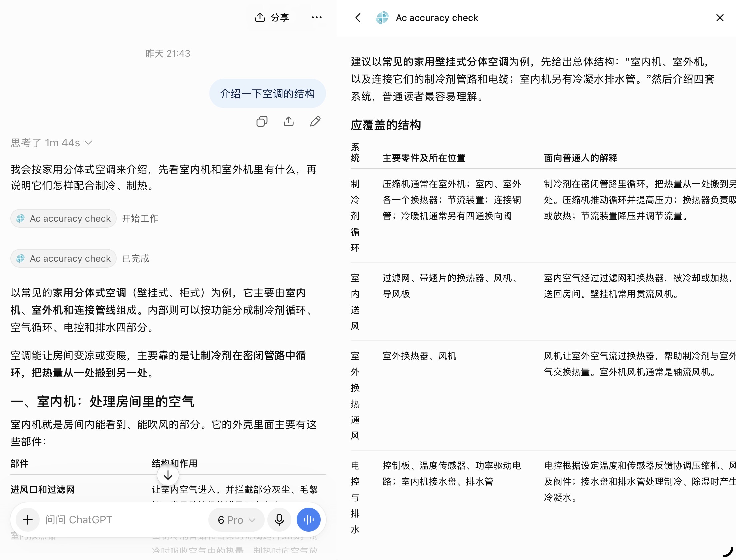The image size is (736, 560).
Task: Click the 室外换热通风 row label
Action: coord(355,396)
